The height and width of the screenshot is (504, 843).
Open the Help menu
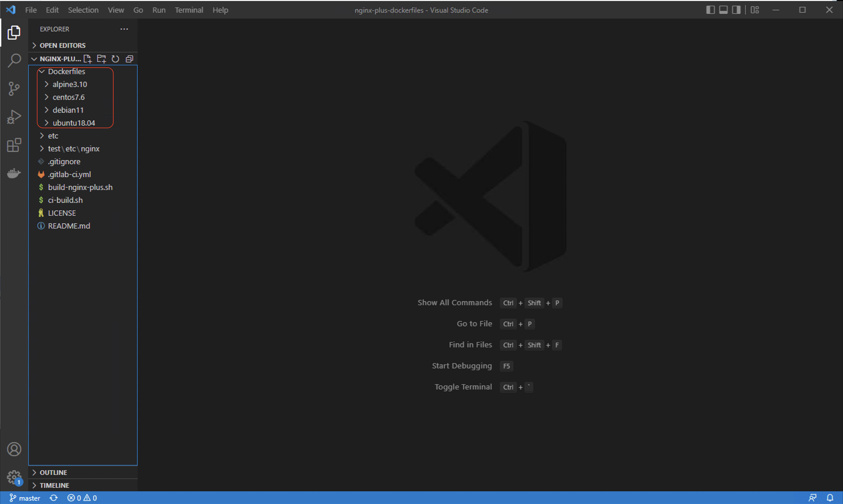(220, 10)
